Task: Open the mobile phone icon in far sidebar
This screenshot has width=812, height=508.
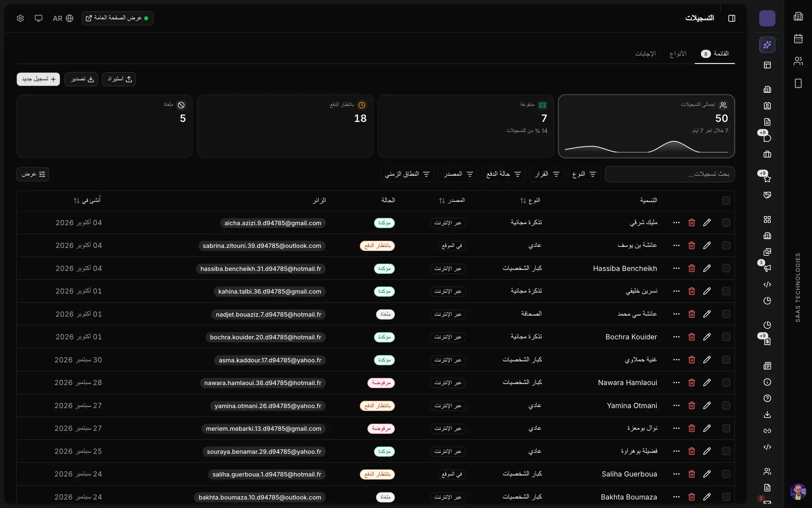Action: pos(798,83)
